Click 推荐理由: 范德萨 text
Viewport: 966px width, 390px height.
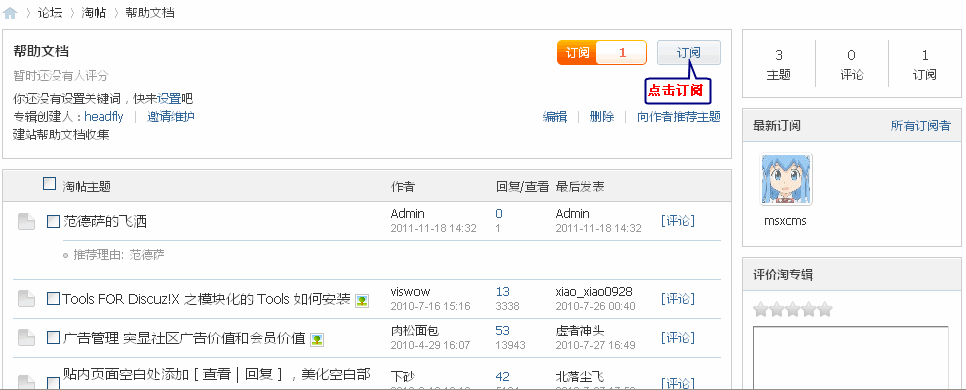[119, 254]
